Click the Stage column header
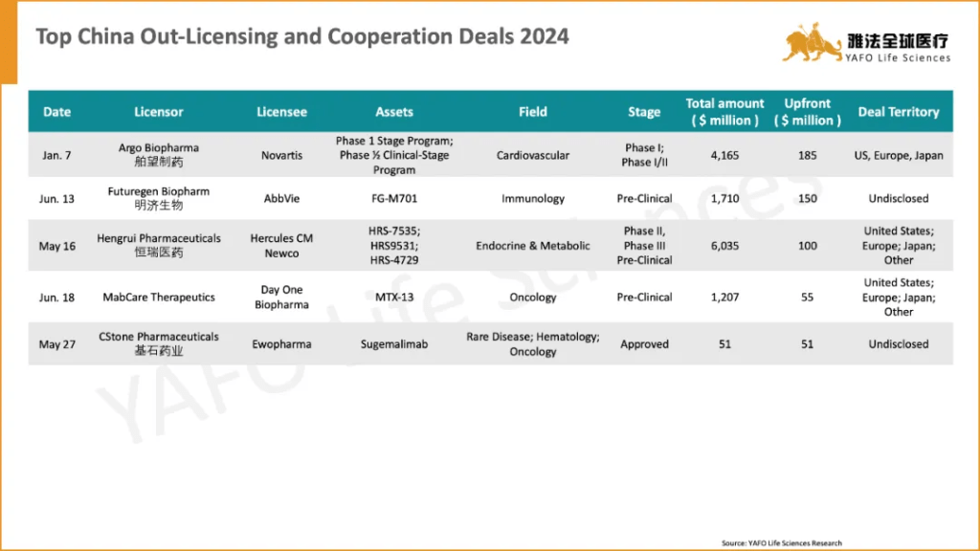980x551 pixels. pos(644,112)
